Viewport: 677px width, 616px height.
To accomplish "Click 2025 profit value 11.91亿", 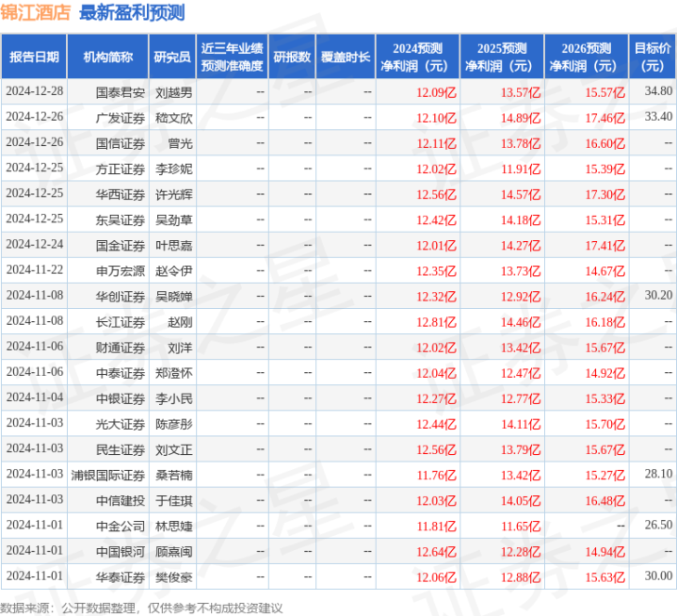I will click(x=521, y=170).
